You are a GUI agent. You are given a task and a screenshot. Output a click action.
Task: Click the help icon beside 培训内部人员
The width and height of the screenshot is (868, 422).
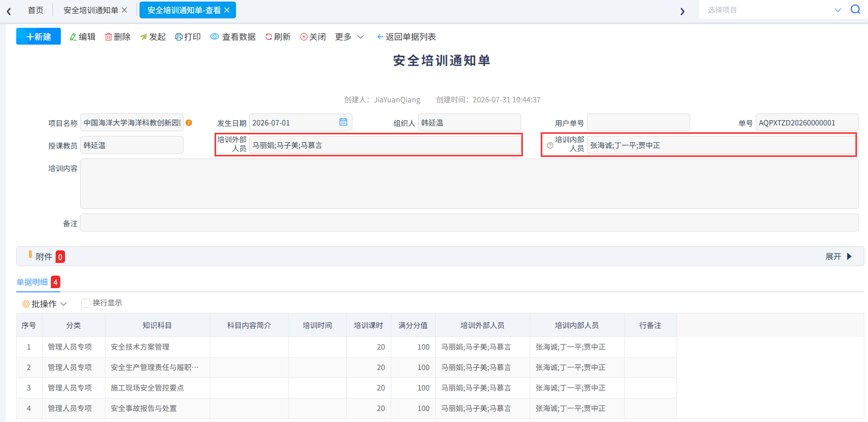[550, 145]
